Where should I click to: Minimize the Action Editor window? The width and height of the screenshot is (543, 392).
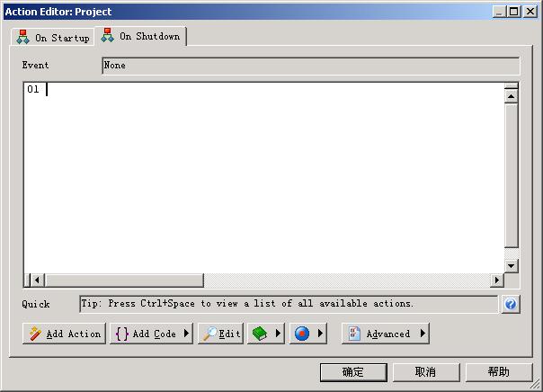click(499, 12)
